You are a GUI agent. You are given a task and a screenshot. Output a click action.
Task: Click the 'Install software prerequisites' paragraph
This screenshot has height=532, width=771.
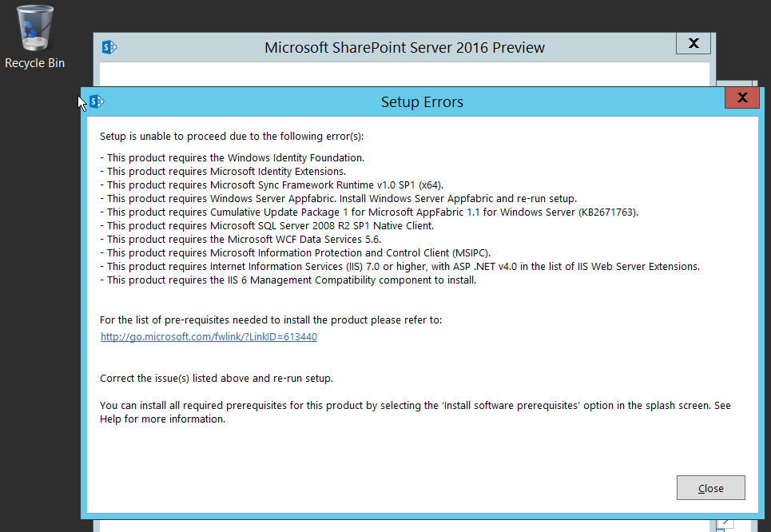point(415,412)
